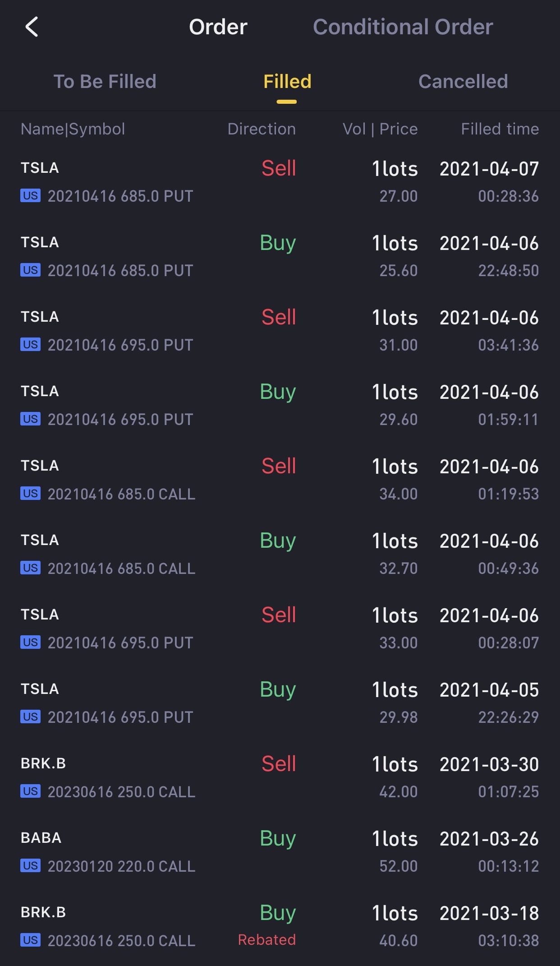Open TSLA 685.0 CALL sell at 34.00

click(x=280, y=480)
